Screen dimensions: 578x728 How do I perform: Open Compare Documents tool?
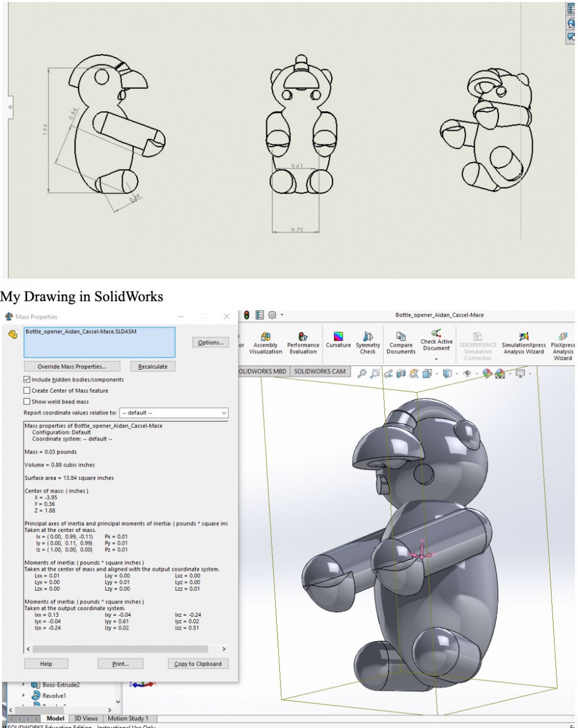click(401, 344)
